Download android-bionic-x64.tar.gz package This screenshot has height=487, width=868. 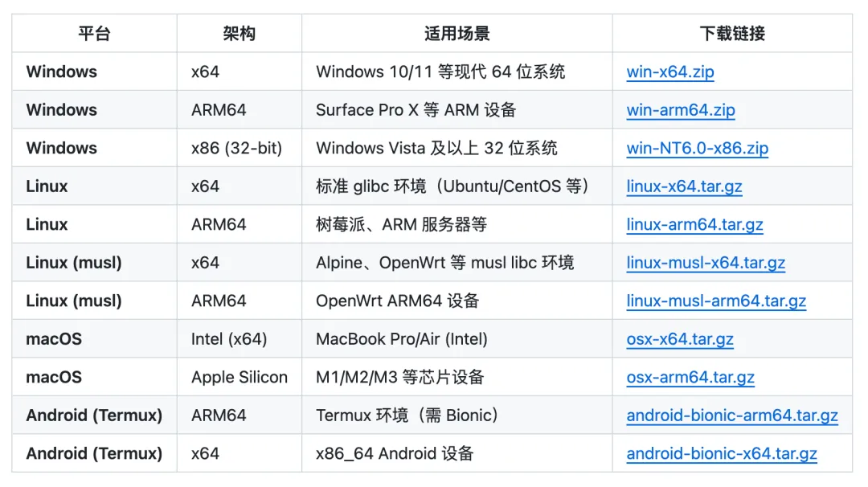[722, 453]
